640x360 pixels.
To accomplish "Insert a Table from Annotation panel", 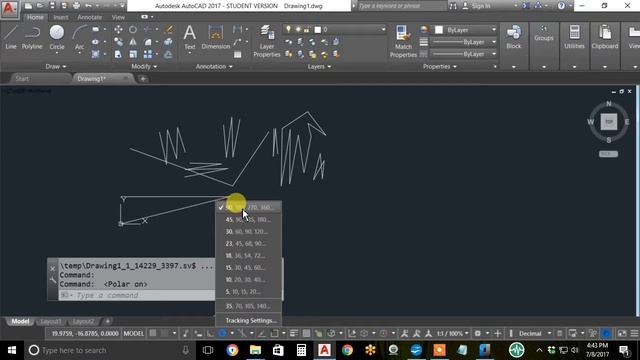I will (238, 54).
